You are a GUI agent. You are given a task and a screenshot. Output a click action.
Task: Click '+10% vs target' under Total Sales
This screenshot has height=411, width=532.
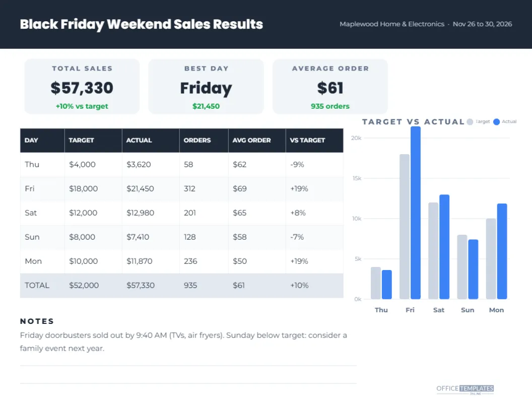tap(82, 106)
